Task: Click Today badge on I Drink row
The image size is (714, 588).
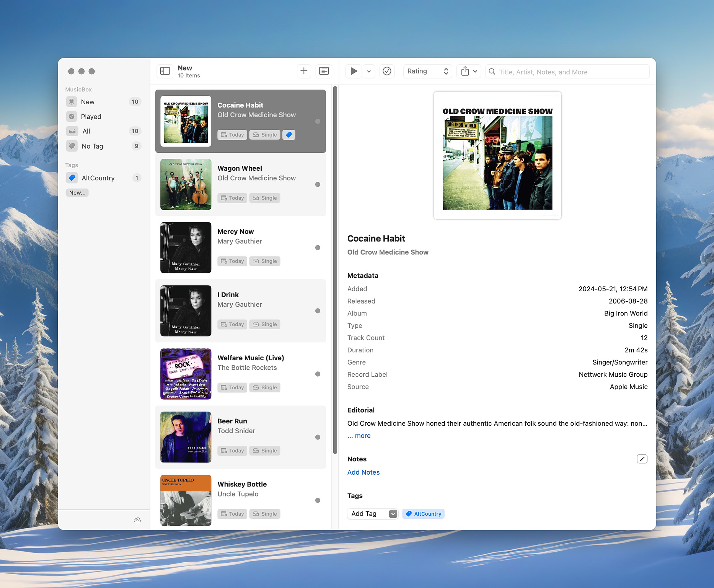Action: tap(232, 324)
